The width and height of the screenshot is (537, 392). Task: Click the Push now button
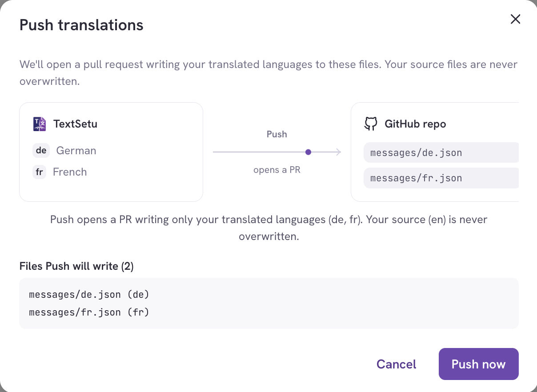(478, 364)
